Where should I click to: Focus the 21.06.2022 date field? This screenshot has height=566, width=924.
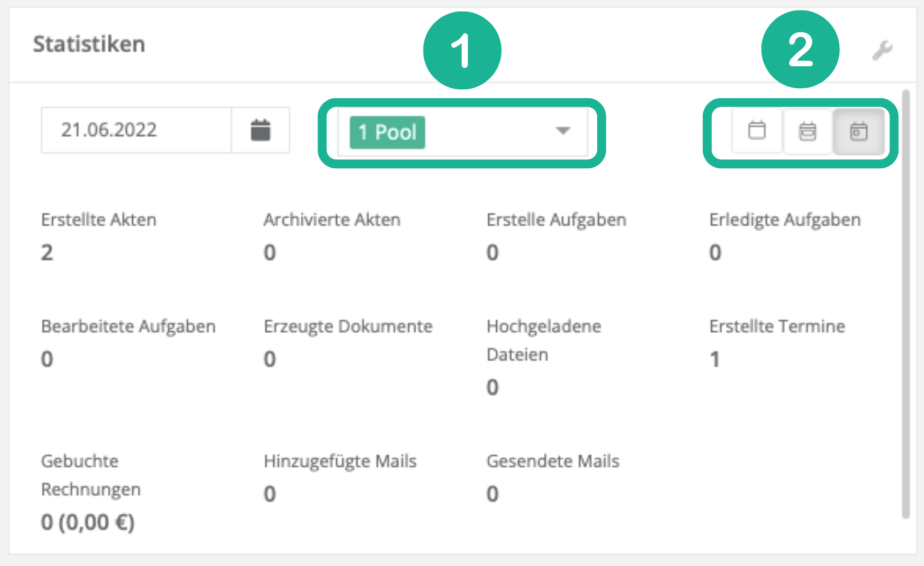pyautogui.click(x=136, y=130)
